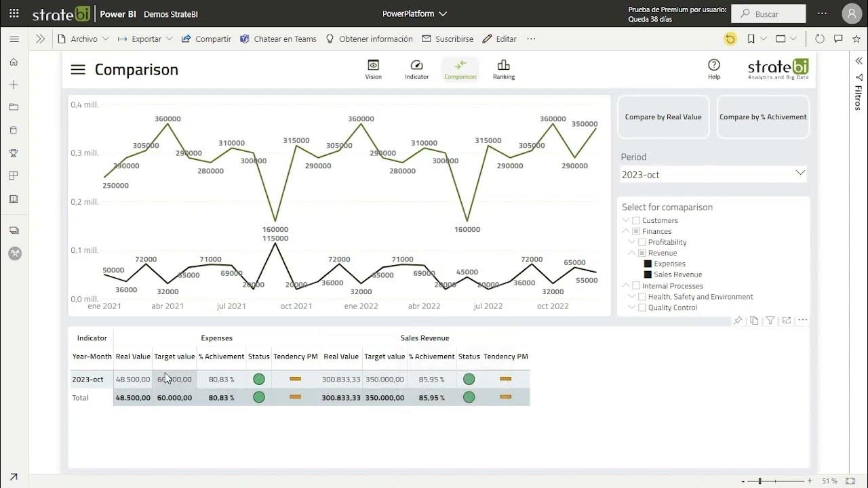Collapse the Internal Processes tree node
The height and width of the screenshot is (488, 868).
point(626,285)
